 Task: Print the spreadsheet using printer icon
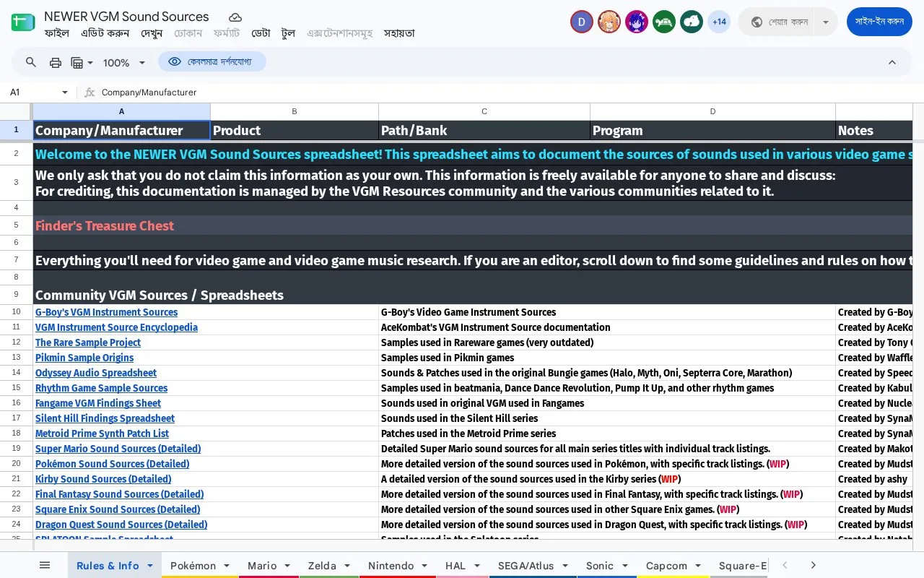[56, 62]
